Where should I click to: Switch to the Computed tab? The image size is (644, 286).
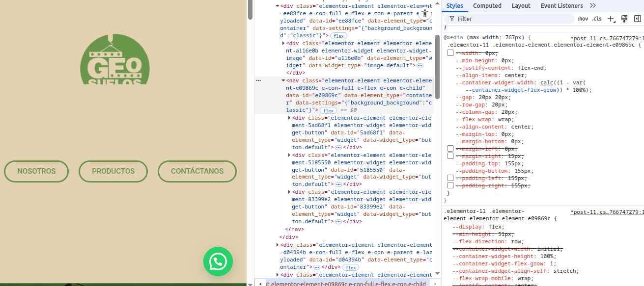click(487, 6)
